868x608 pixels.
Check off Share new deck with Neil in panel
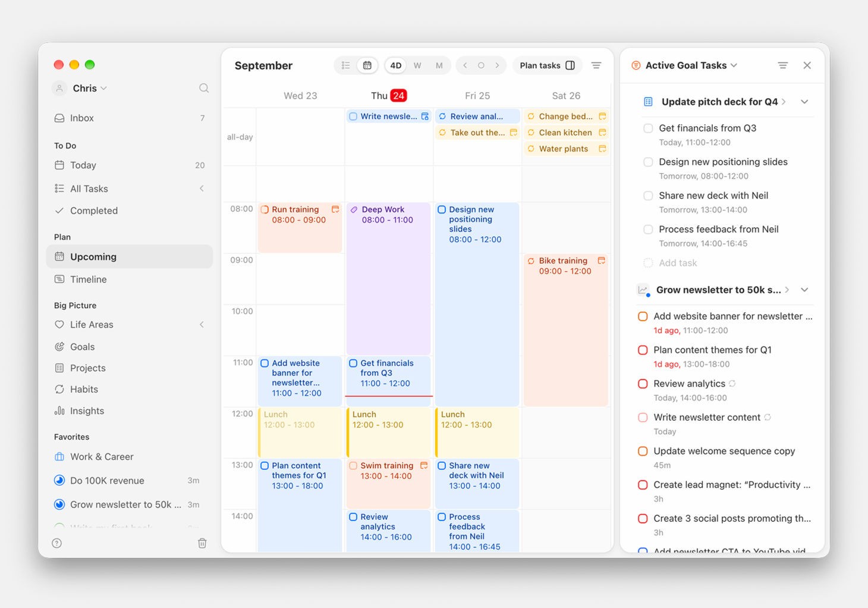pyautogui.click(x=648, y=195)
